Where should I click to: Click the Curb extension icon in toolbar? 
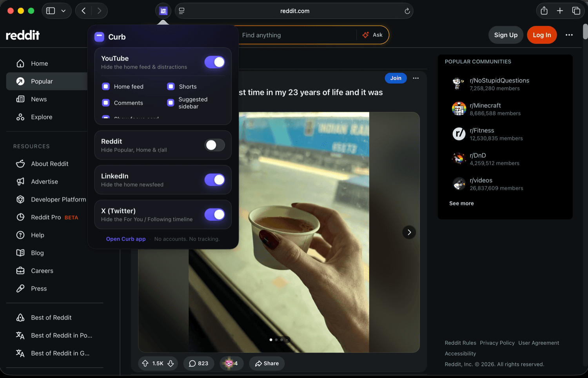pyautogui.click(x=163, y=11)
